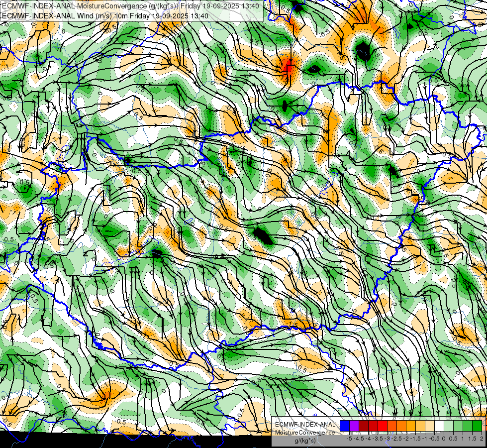Click 'MoistureConvergence' label in the legend box
487x448 pixels.
pyautogui.click(x=305, y=433)
